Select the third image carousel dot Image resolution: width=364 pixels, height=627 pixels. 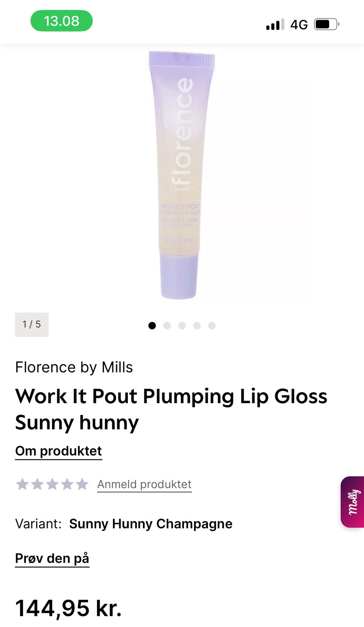(x=182, y=325)
